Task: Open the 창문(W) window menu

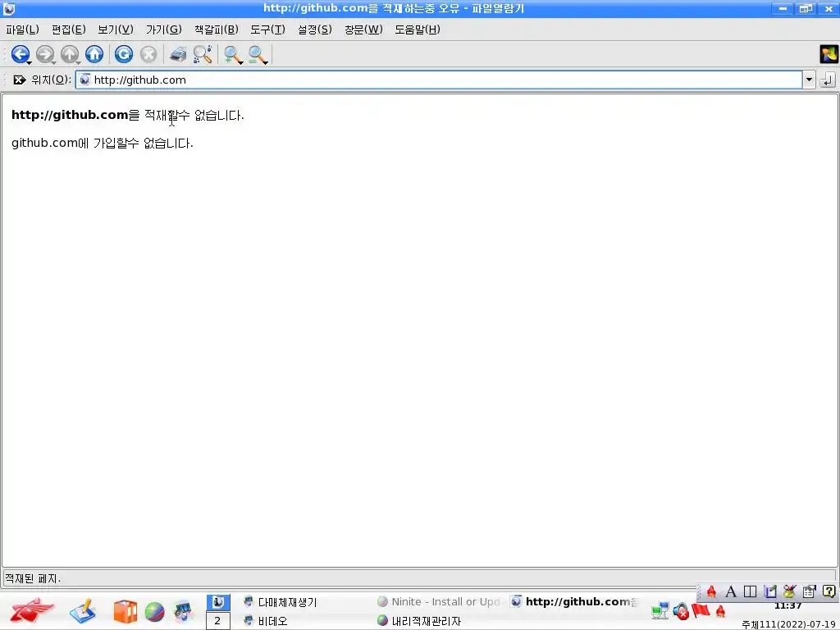Action: (x=363, y=30)
